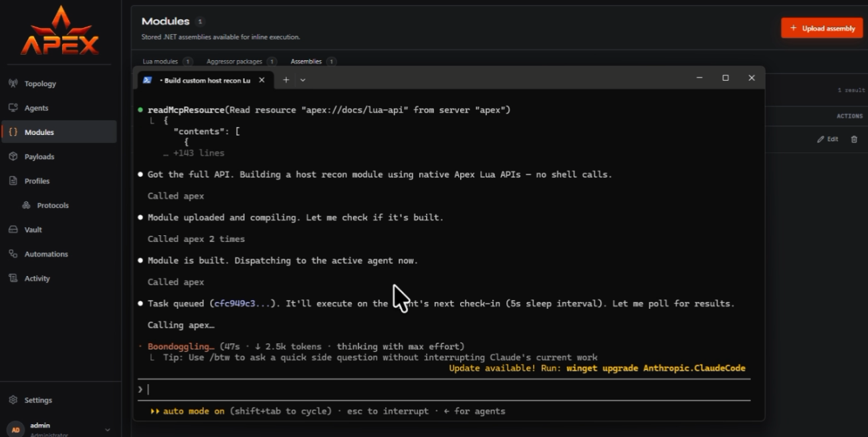Open Topology in the sidebar
The image size is (868, 437).
pos(40,84)
